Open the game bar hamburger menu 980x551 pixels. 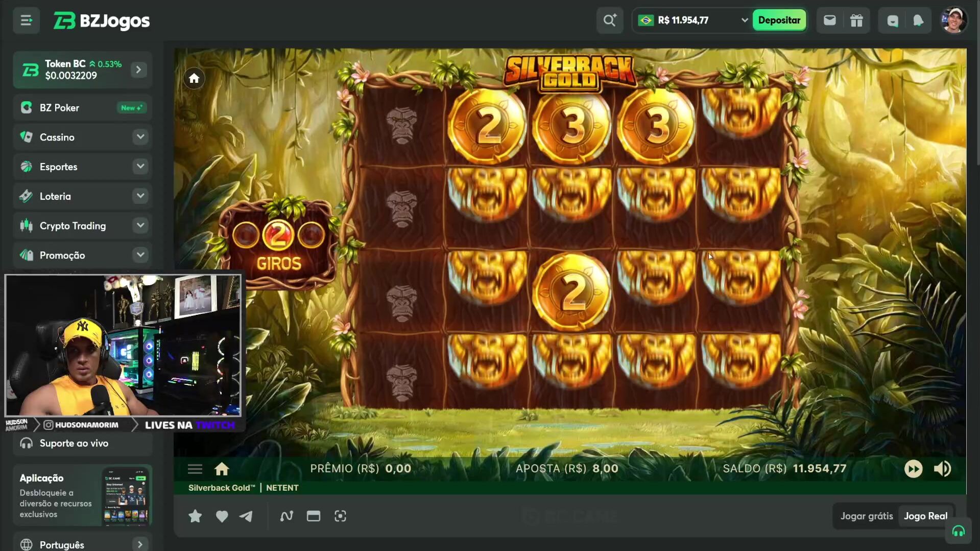(195, 469)
